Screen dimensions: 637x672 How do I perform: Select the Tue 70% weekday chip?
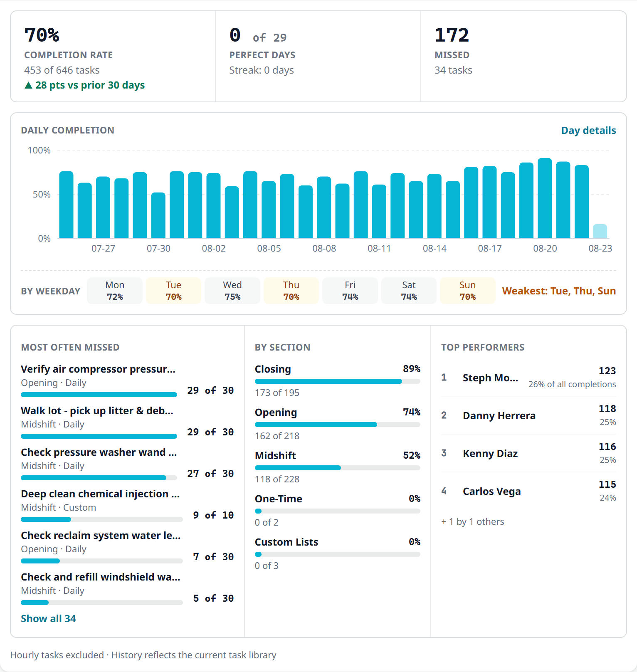tap(173, 291)
